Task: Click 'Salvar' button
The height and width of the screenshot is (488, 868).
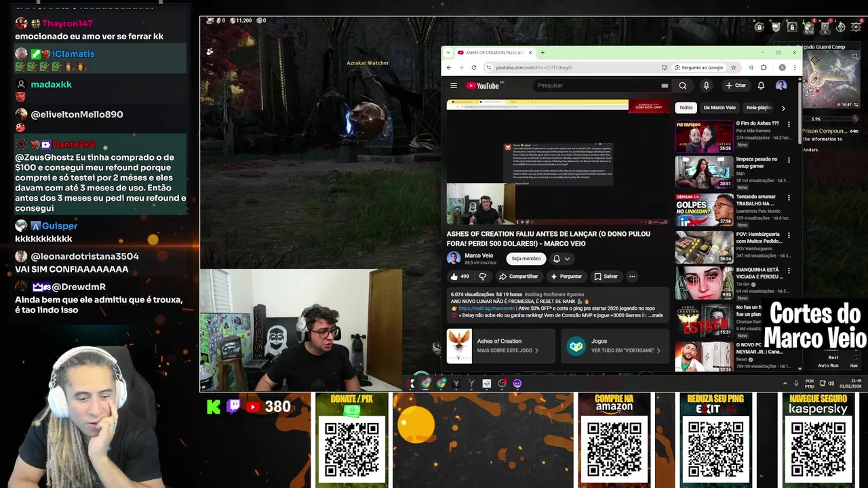Action: [x=606, y=277]
